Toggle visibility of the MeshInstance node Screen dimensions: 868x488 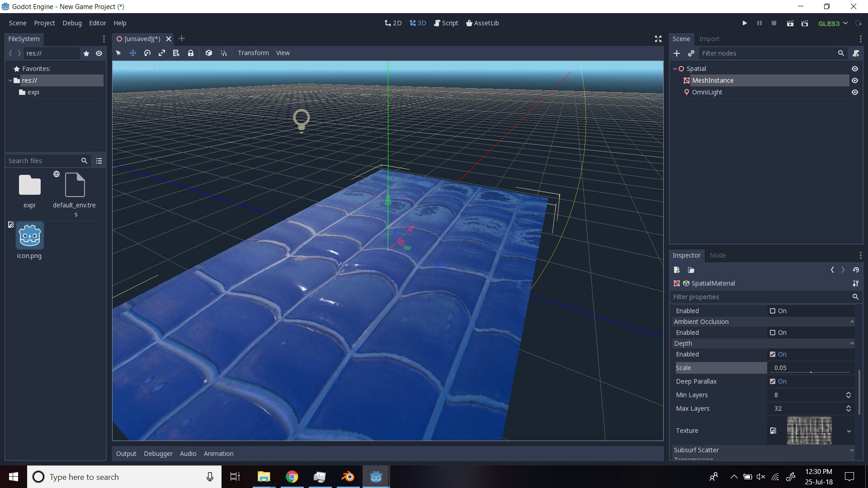click(x=855, y=80)
